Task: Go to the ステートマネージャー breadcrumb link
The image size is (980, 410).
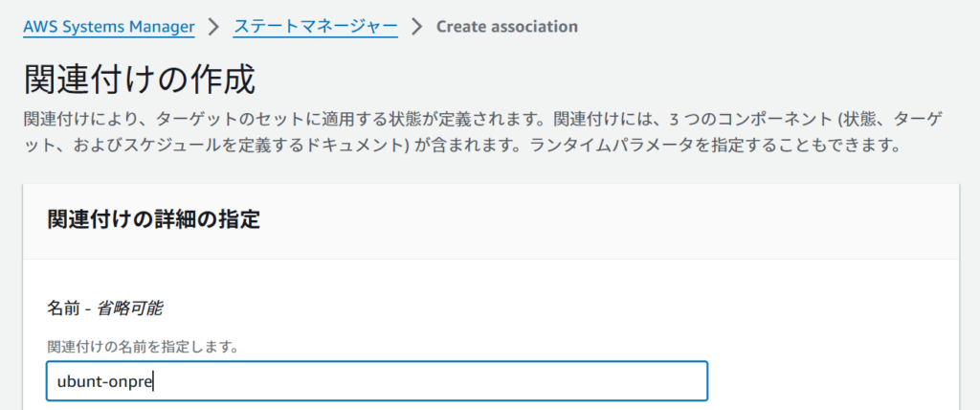Action: [x=316, y=27]
